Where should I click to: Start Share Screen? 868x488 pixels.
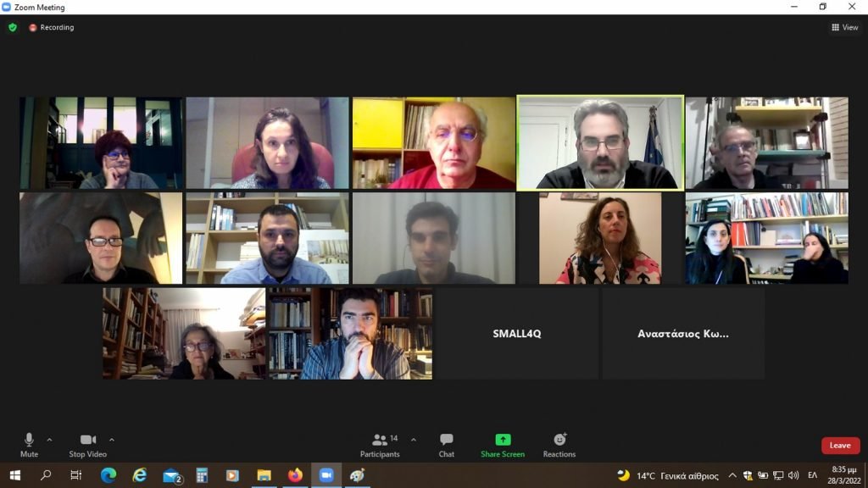(503, 446)
